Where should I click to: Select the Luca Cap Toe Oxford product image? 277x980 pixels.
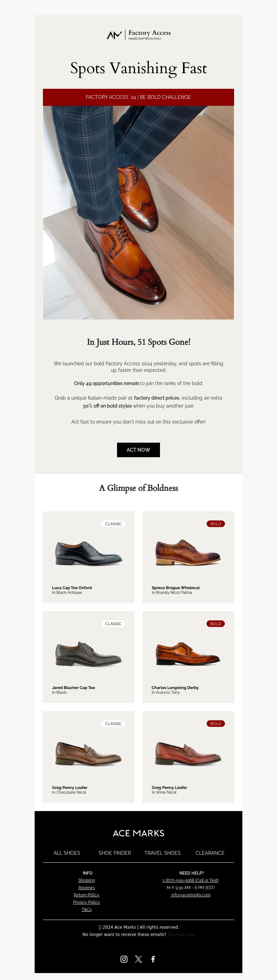pos(89,554)
